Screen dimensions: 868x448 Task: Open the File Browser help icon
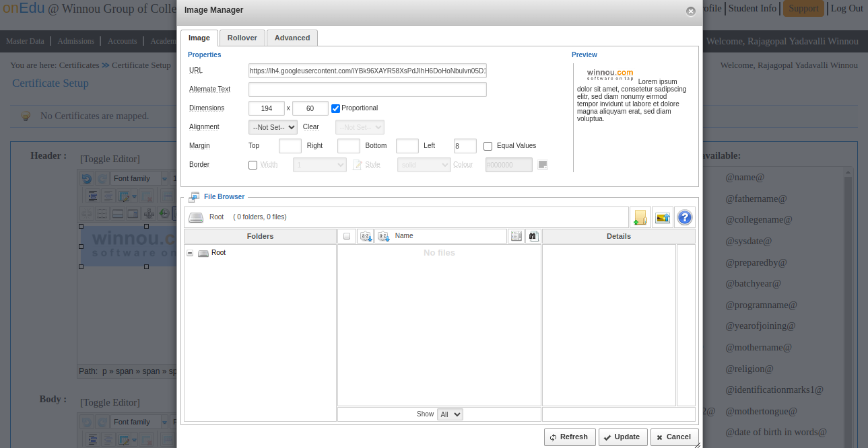pyautogui.click(x=684, y=217)
